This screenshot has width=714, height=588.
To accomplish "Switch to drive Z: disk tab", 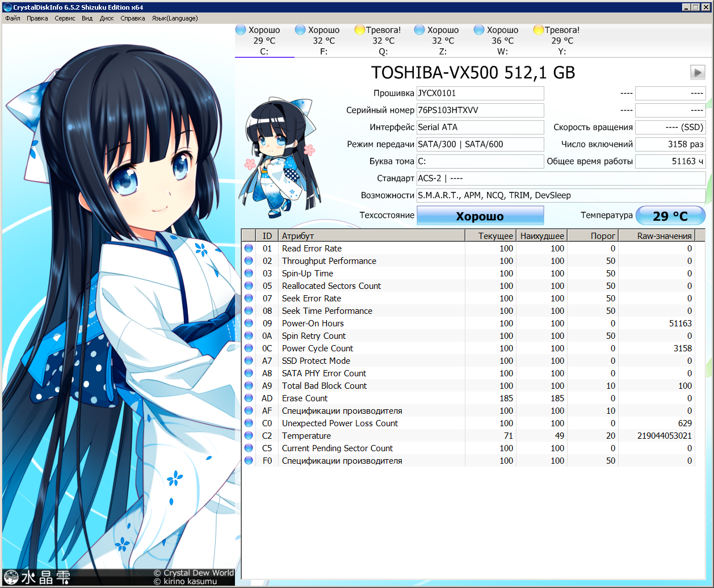I will click(x=443, y=40).
